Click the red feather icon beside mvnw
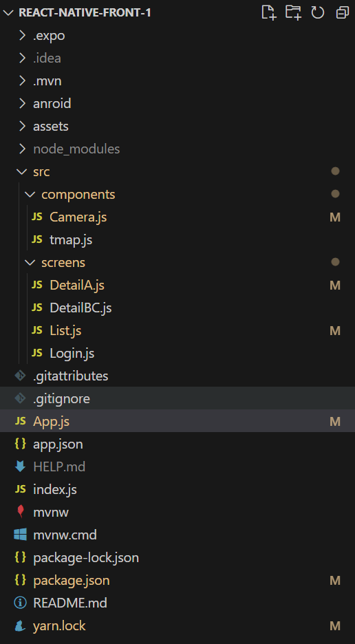This screenshot has height=644, width=355. [20, 512]
